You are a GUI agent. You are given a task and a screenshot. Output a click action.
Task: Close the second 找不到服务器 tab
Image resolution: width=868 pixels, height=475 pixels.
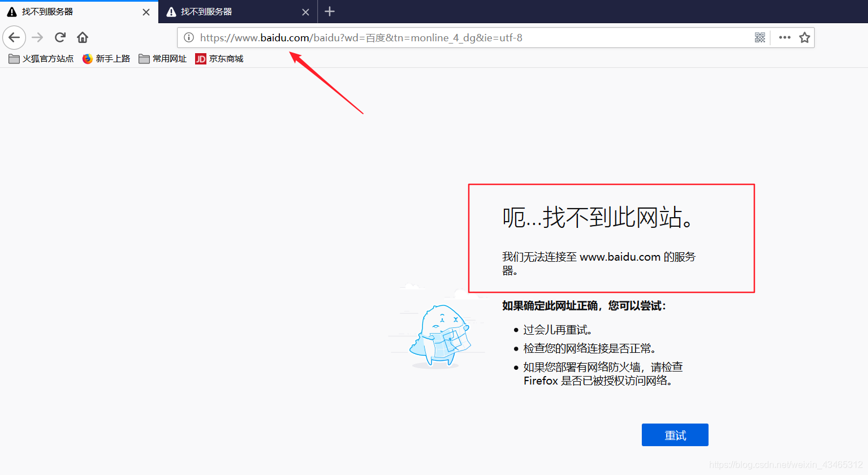pyautogui.click(x=305, y=12)
